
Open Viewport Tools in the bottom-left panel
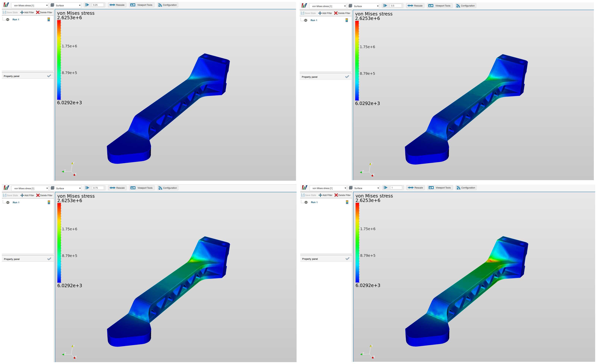coord(142,188)
